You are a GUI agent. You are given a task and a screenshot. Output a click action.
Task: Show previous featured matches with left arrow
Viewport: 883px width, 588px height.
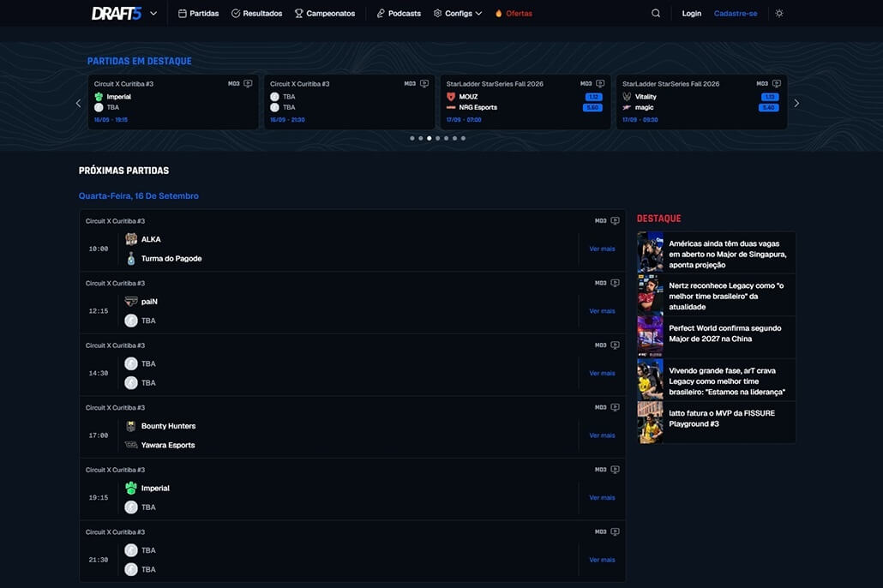78,103
